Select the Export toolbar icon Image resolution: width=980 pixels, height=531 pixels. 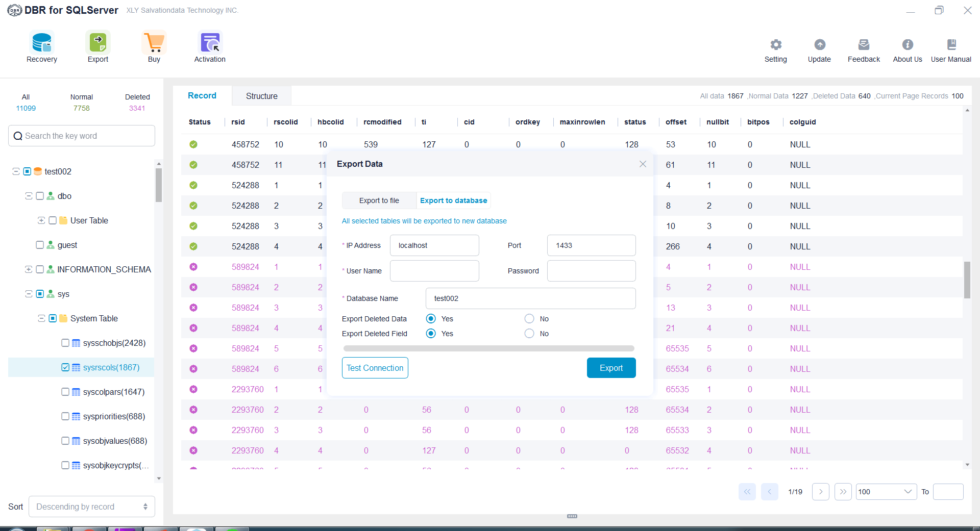click(97, 46)
